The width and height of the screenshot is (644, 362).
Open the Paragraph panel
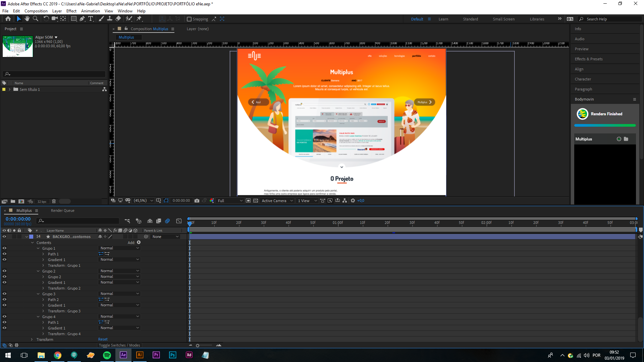coord(583,89)
